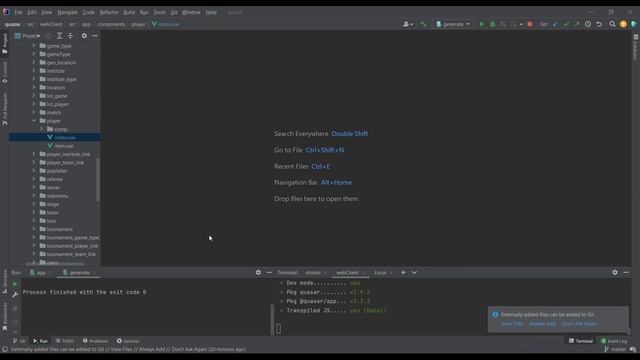Image resolution: width=640 pixels, height=360 pixels.
Task: Add a new terminal tab with plus icon
Action: point(403,272)
